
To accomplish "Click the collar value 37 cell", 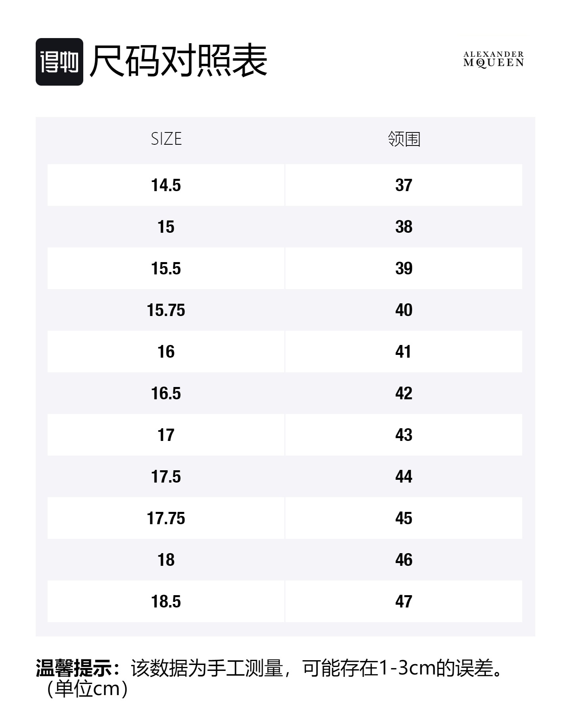I will 404,185.
